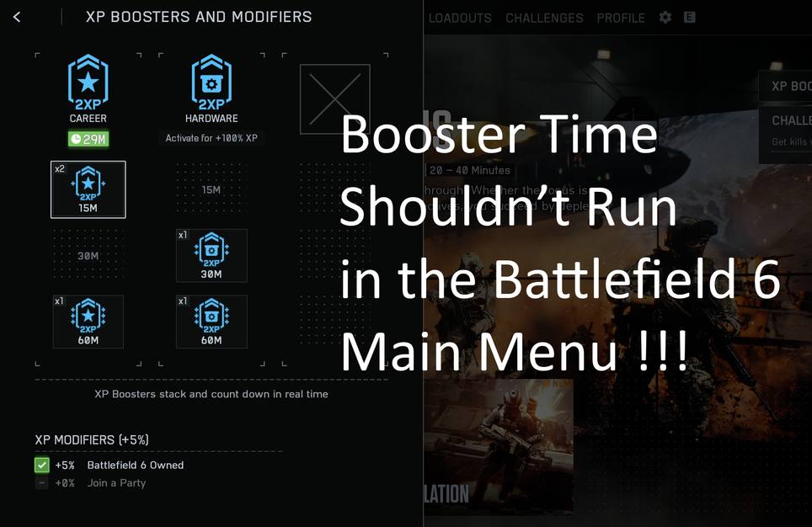Open the settings gear icon
Image resolution: width=812 pixels, height=527 pixels.
665,18
